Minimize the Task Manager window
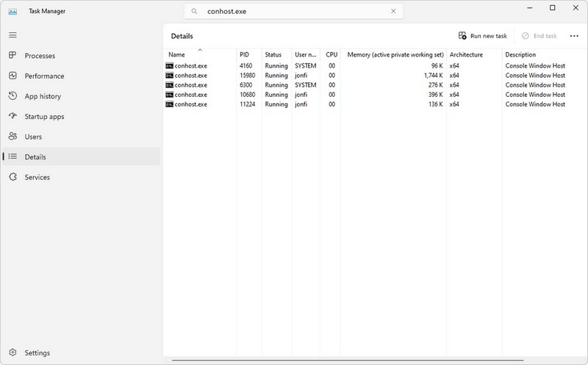The width and height of the screenshot is (588, 365). (529, 8)
